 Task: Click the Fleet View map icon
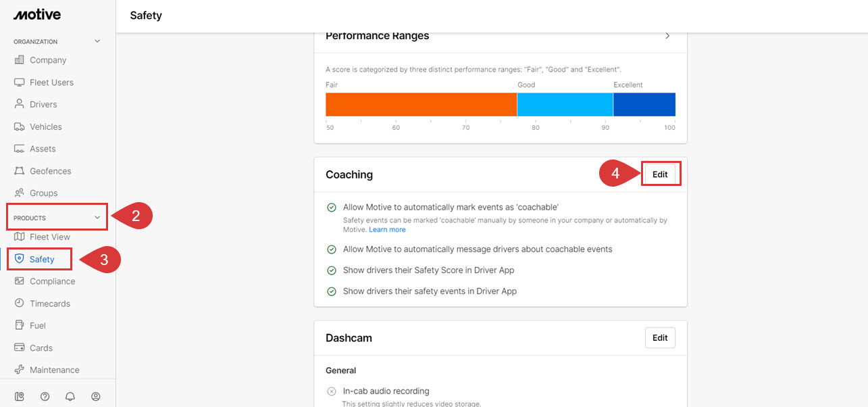pyautogui.click(x=19, y=237)
